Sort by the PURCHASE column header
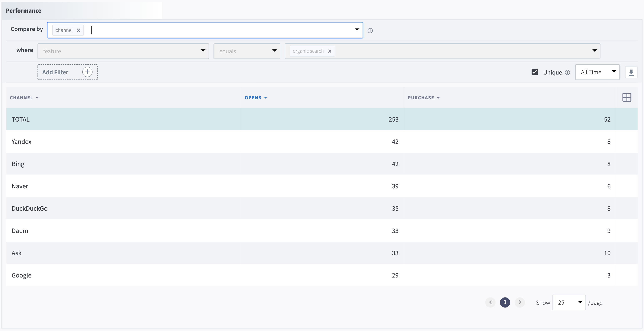Screen dimensions: 644x331 tap(424, 98)
